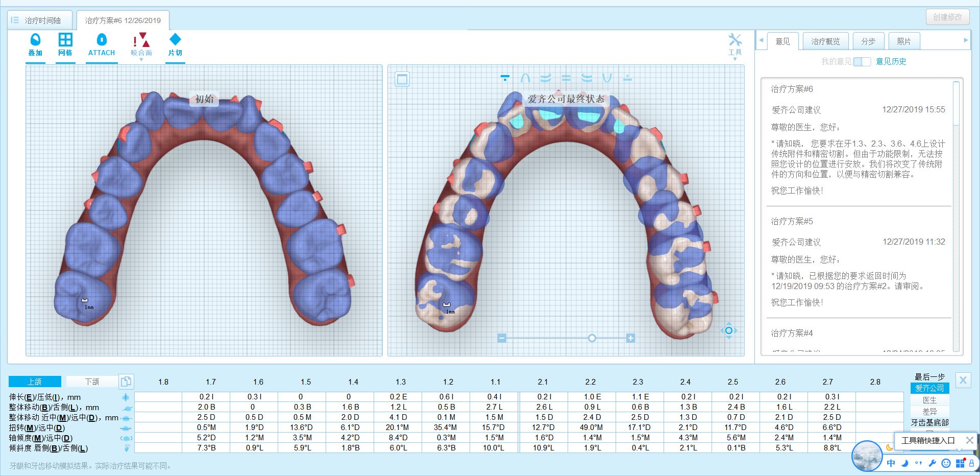The height and width of the screenshot is (476, 980).
Task: Select the ATTACH attachments tool
Action: point(102,44)
